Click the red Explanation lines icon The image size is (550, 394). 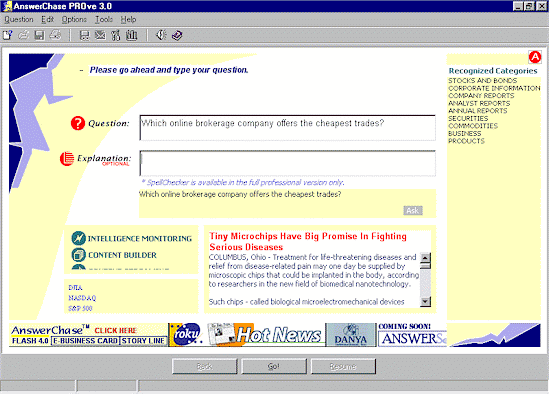[x=67, y=159]
